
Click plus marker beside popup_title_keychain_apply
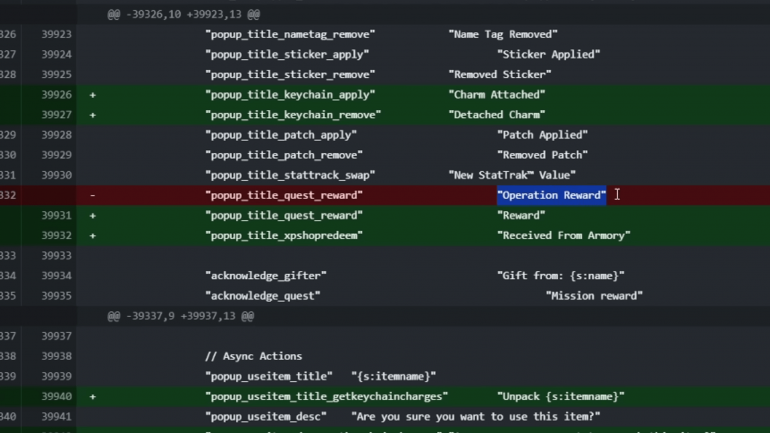(x=93, y=95)
